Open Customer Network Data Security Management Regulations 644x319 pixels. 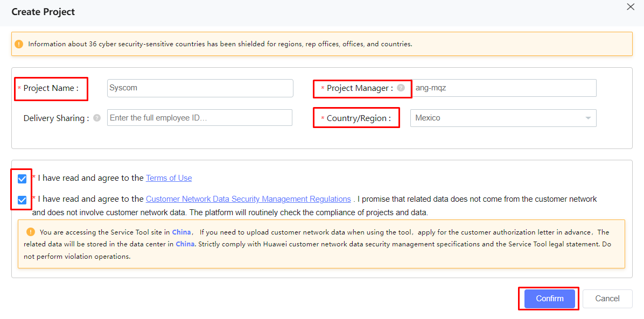point(248,199)
